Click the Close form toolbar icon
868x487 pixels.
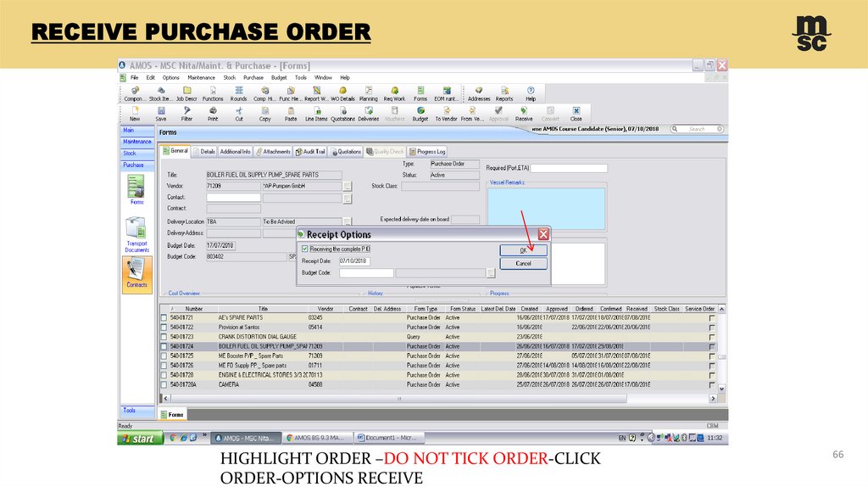tap(576, 114)
